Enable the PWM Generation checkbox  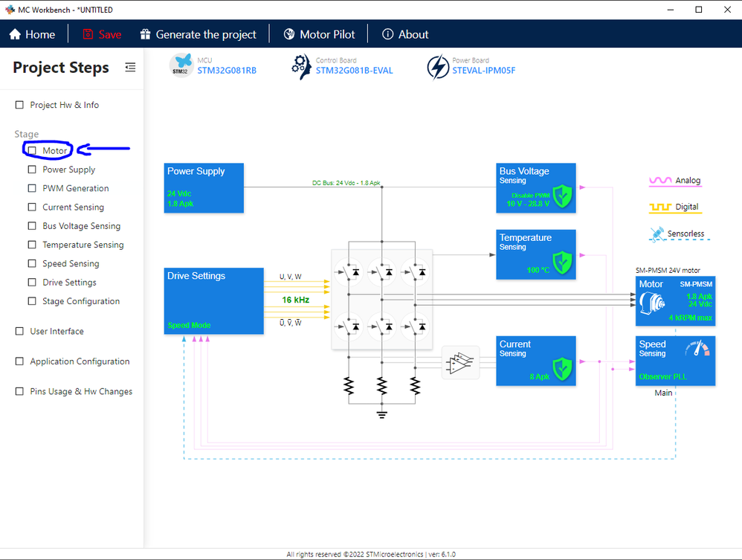tap(32, 188)
